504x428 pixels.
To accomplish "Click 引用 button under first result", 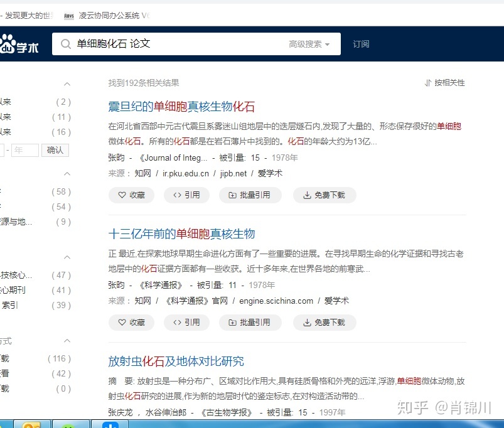I will tap(186, 195).
